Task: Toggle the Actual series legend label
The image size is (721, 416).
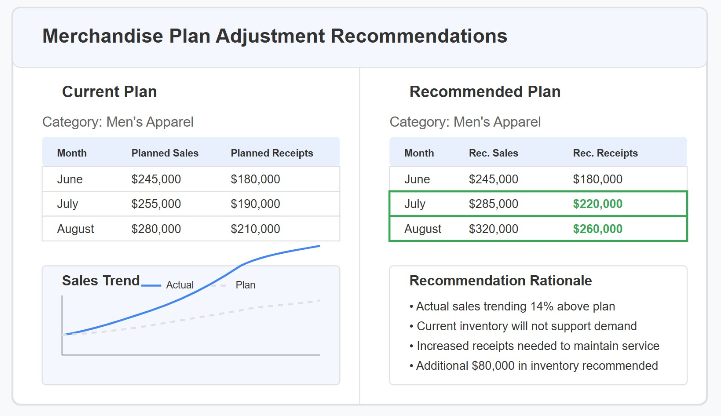Action: coord(180,285)
